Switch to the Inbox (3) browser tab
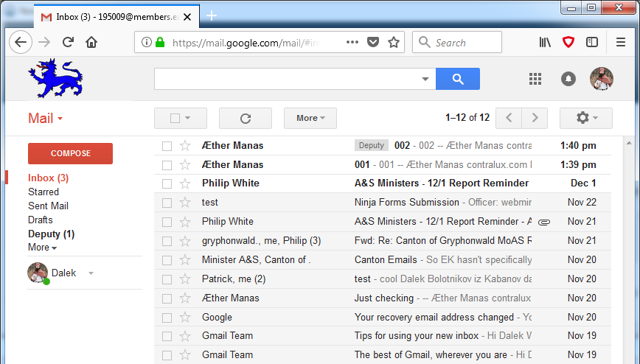This screenshot has height=364, width=640. tap(116, 17)
